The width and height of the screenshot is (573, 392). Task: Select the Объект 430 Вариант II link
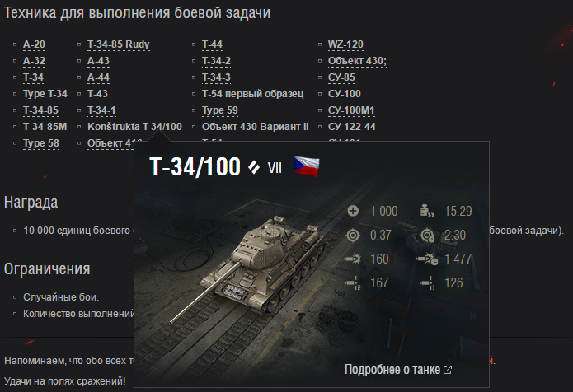[255, 127]
